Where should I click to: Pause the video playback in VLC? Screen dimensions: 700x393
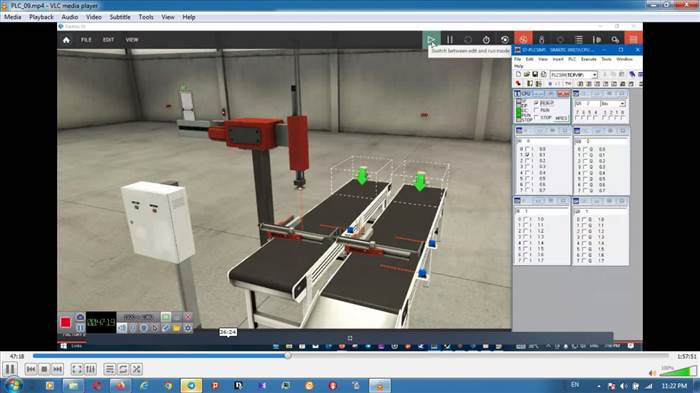pyautogui.click(x=10, y=369)
